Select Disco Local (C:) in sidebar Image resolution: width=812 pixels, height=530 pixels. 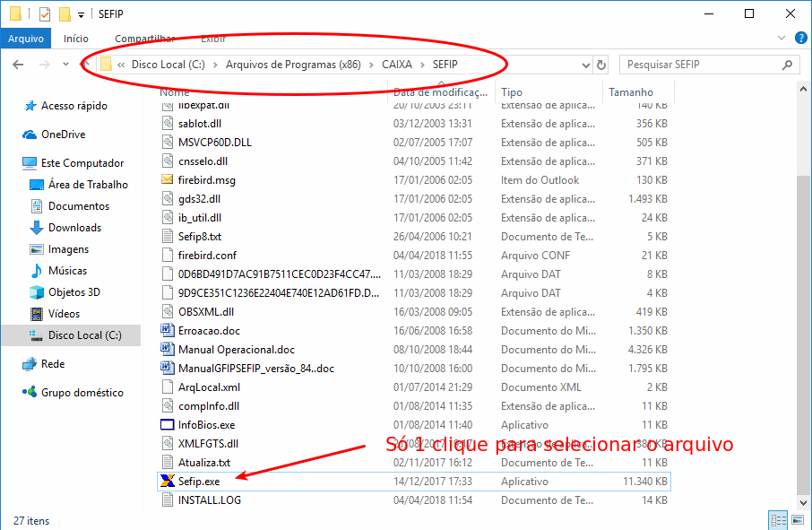coord(71,335)
